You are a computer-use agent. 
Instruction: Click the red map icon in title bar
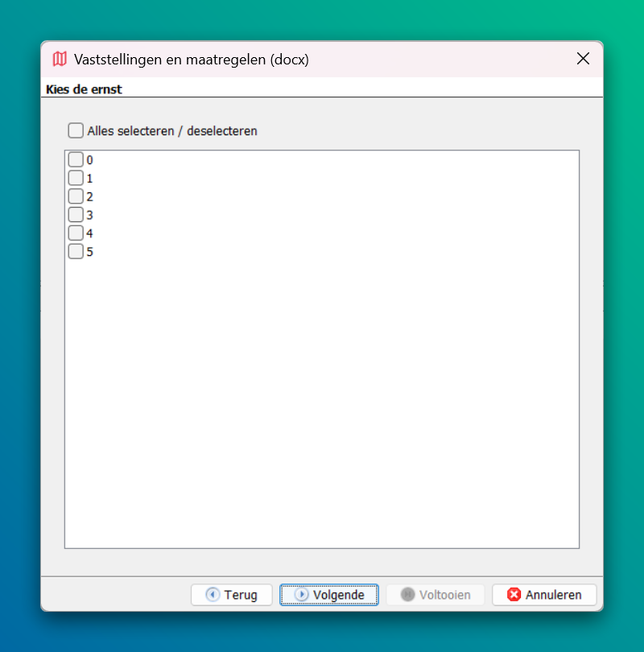[60, 59]
